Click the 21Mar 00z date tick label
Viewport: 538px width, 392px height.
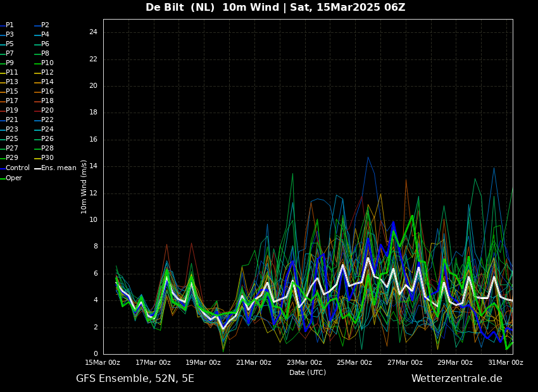tap(254, 363)
